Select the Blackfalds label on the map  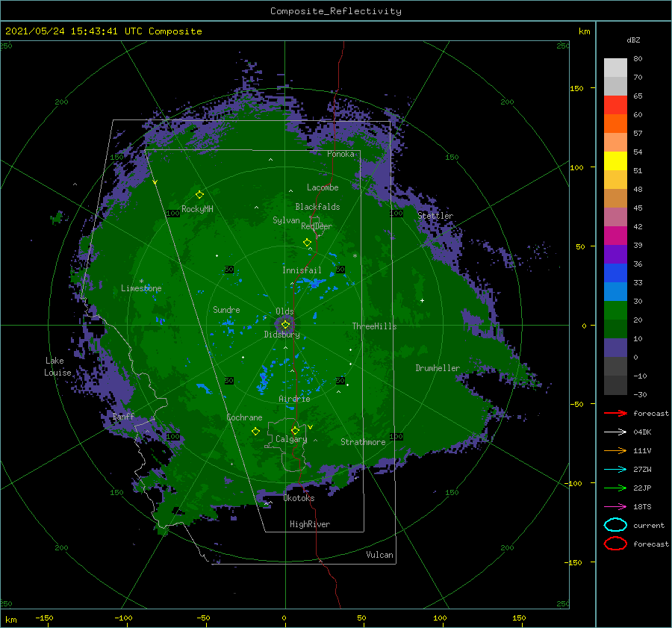point(317,207)
